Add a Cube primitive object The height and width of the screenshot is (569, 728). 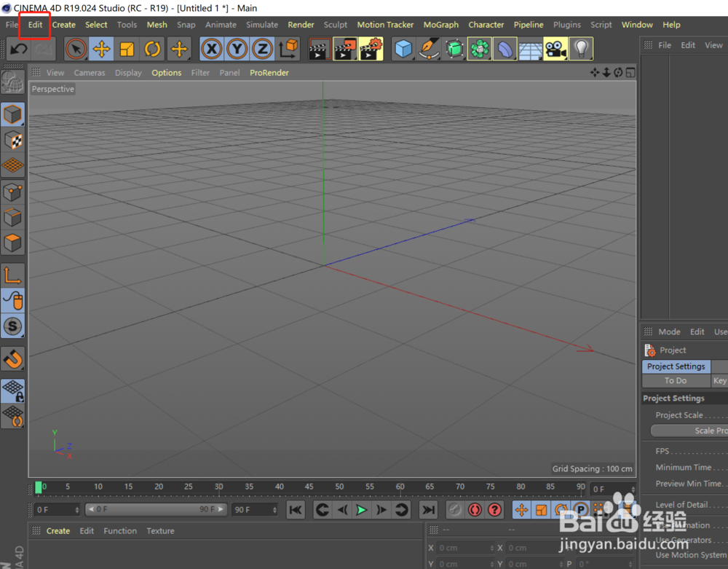coord(403,49)
